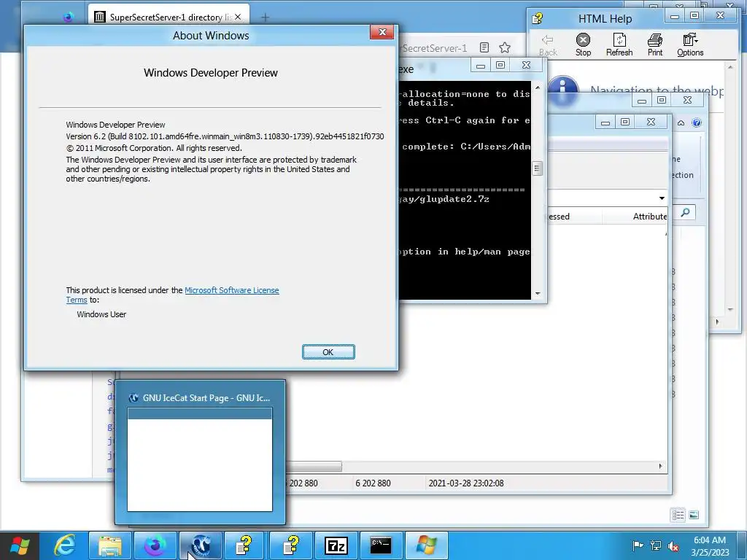Click the command prompt scrollbar up arrow
This screenshot has height=560, width=747.
(x=538, y=87)
